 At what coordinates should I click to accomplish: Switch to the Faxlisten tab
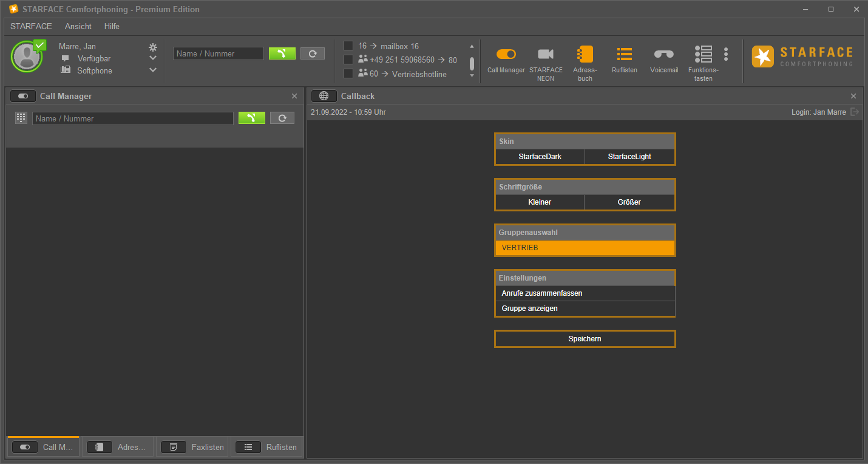pyautogui.click(x=193, y=447)
